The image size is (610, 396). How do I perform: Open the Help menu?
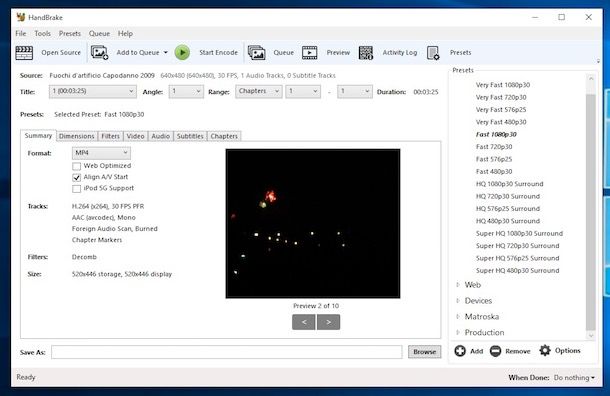pos(125,33)
